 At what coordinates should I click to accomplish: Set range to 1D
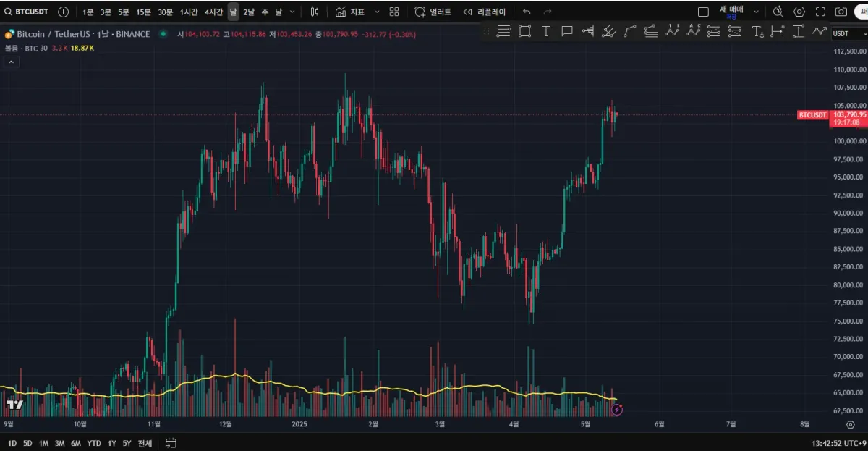point(12,443)
